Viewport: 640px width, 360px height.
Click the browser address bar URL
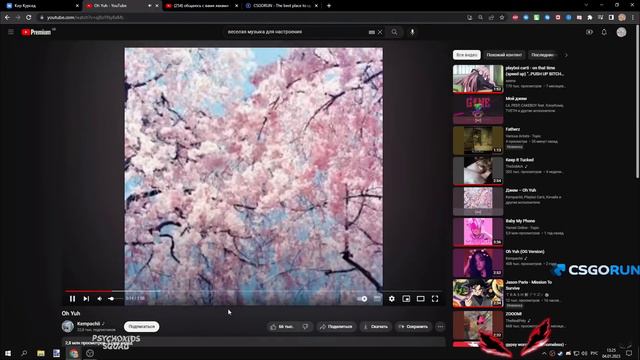click(x=85, y=18)
